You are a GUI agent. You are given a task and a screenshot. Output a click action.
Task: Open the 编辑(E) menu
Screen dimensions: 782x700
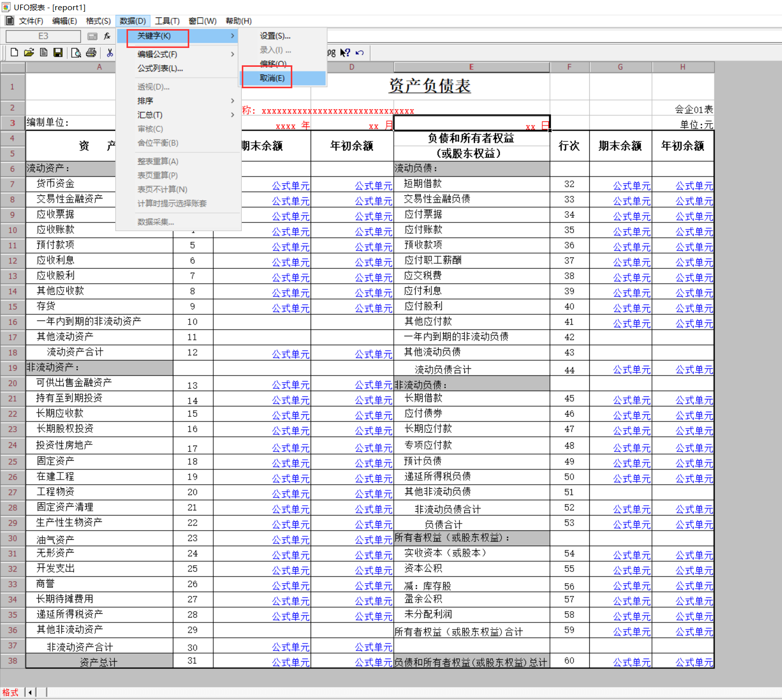point(64,20)
